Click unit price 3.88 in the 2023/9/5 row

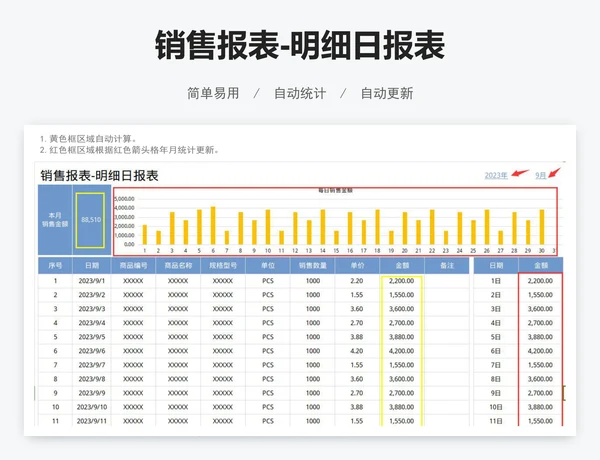click(x=357, y=337)
